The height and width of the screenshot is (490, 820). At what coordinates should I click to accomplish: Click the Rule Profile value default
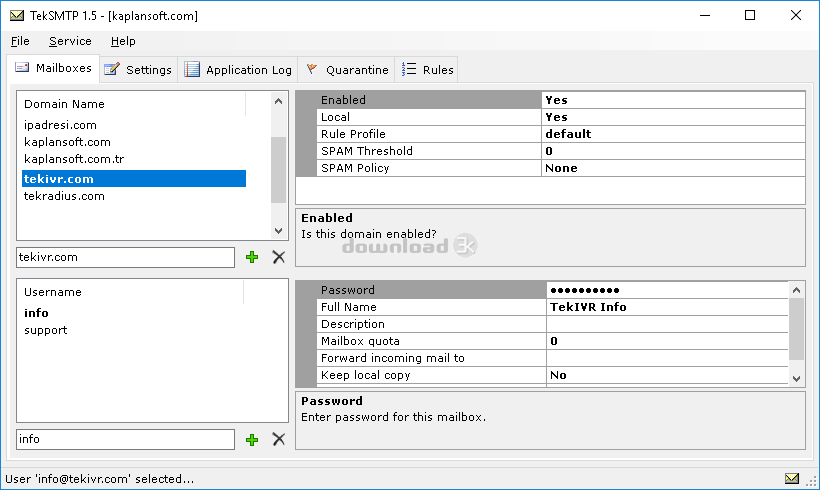click(x=673, y=134)
